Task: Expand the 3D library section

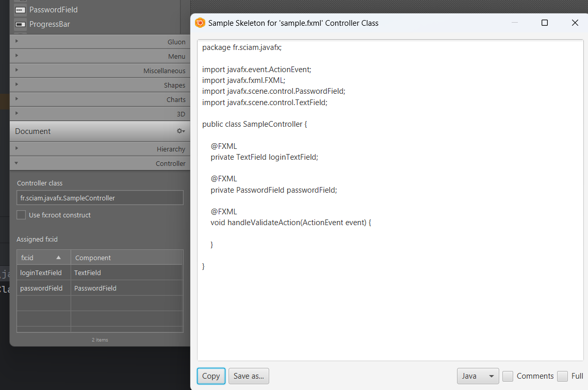Action: 100,114
